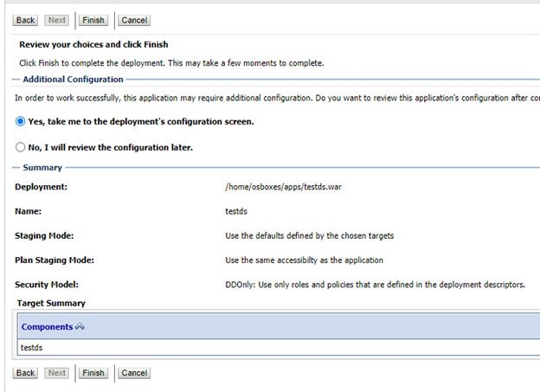Screen dimensions: 540x392
Task: Click the Summary section title
Action: (x=42, y=168)
